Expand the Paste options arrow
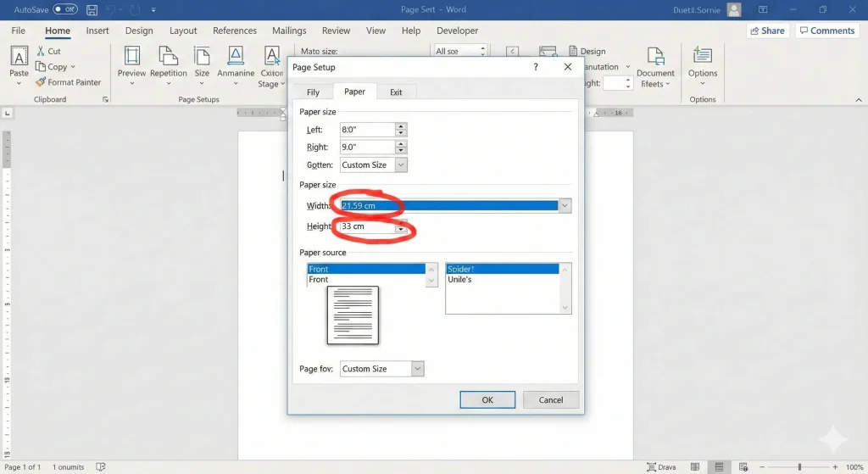This screenshot has width=868, height=474. tap(19, 84)
